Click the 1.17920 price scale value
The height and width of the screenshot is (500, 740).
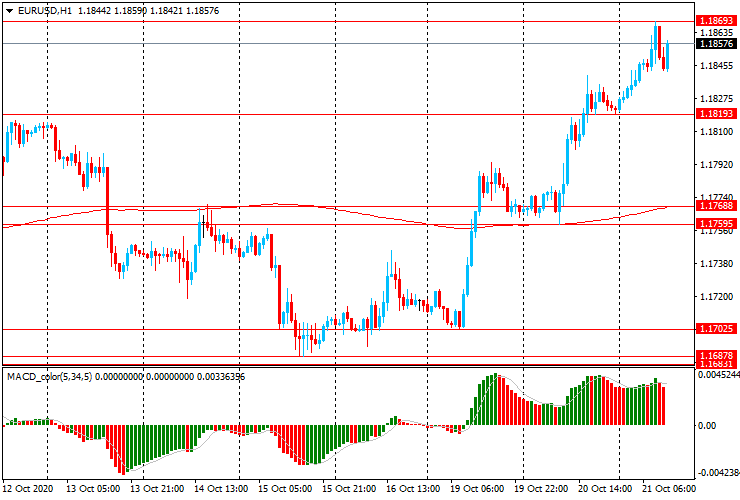click(x=717, y=165)
